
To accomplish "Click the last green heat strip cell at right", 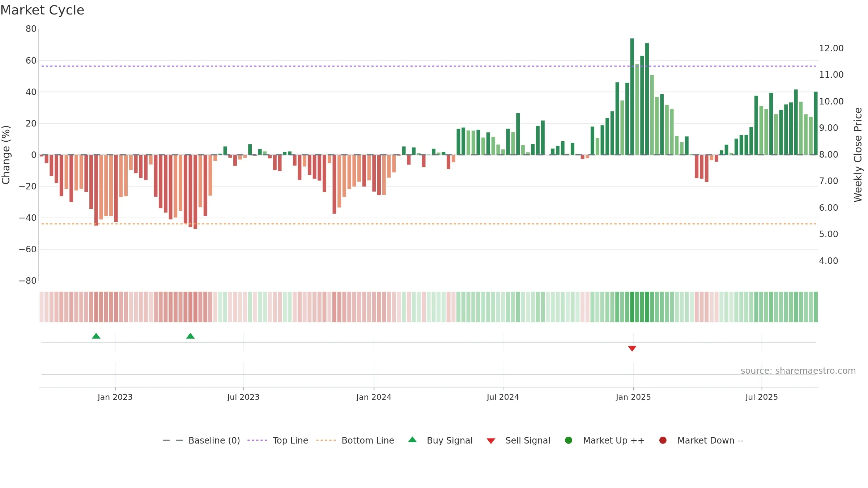I will tap(816, 307).
